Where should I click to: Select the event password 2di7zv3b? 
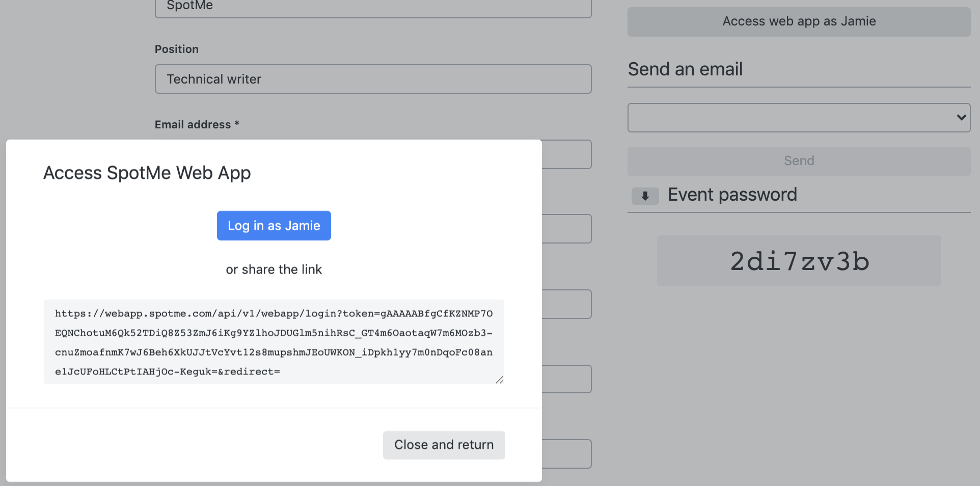799,261
